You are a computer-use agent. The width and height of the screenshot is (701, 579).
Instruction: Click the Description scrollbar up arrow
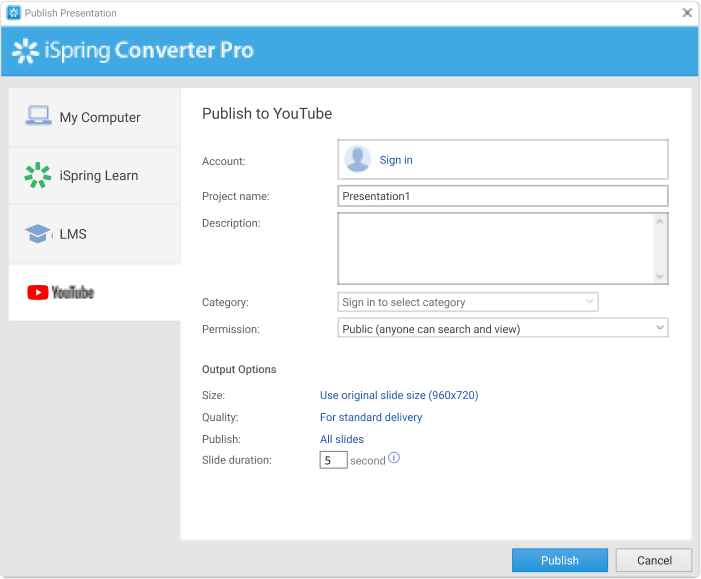[660, 221]
